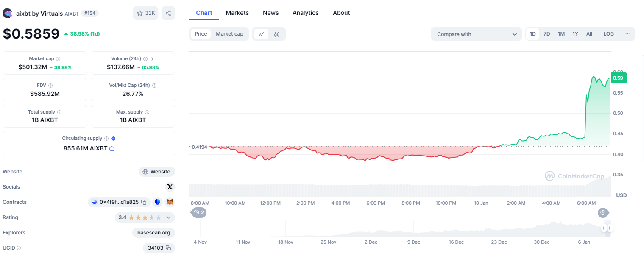The height and width of the screenshot is (256, 644).
Task: Add token to MetaMask via fox icon
Action: (x=170, y=202)
